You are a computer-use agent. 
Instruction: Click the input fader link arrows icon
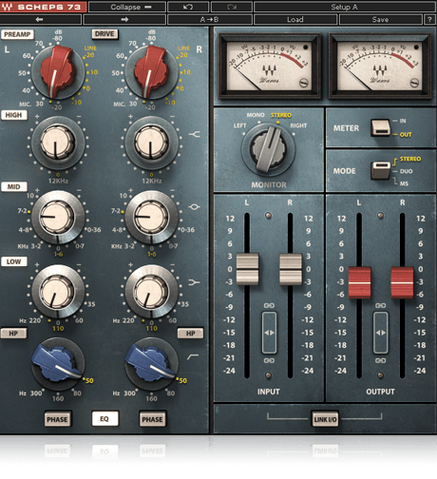tap(269, 333)
